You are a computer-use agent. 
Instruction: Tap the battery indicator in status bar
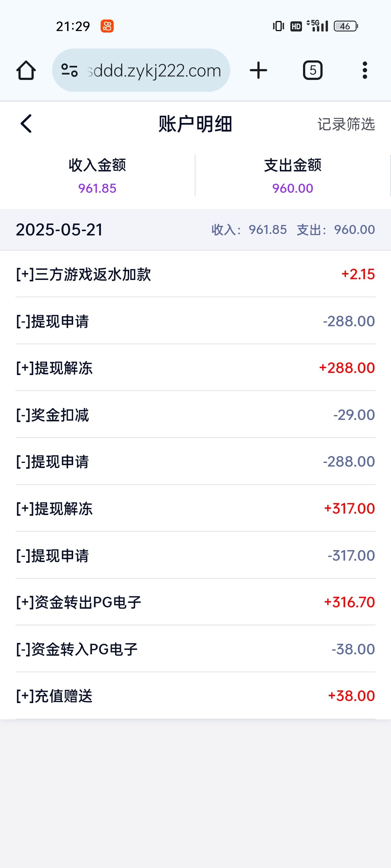346,26
